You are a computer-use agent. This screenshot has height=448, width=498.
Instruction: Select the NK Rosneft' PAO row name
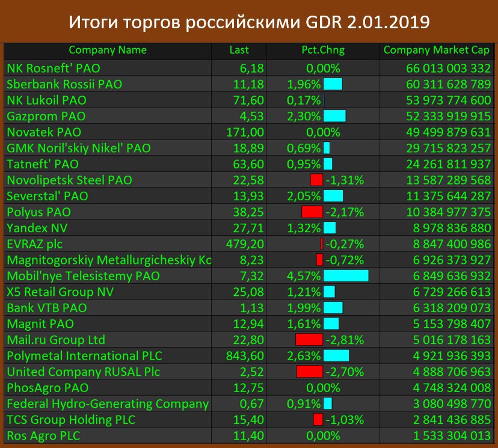tap(54, 69)
